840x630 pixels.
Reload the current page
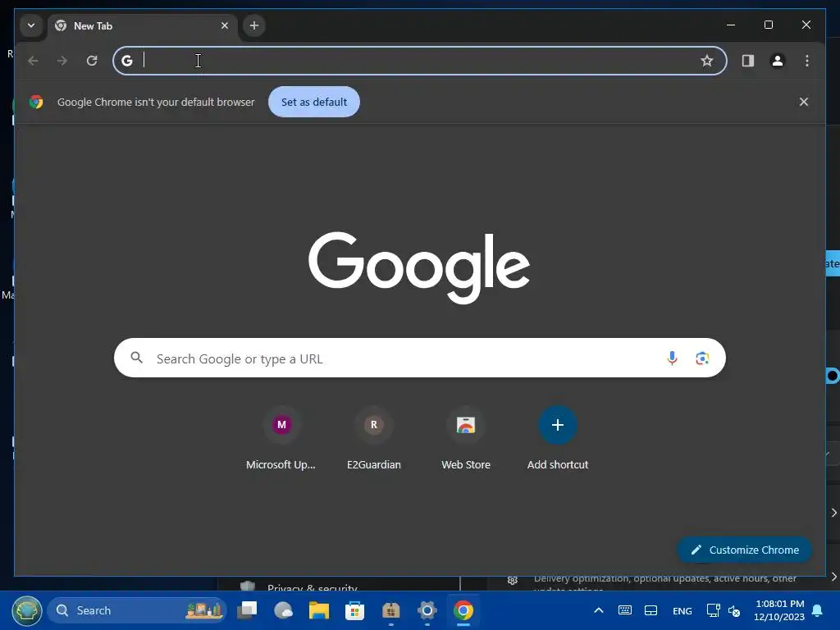(92, 61)
